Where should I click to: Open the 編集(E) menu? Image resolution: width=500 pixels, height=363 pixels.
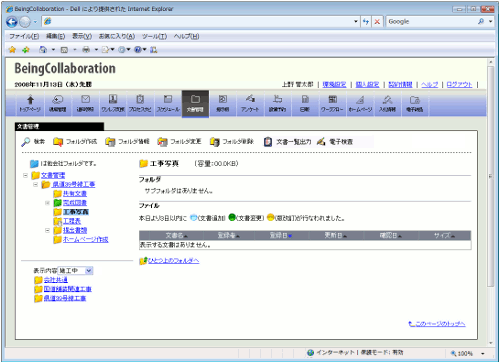tap(55, 36)
